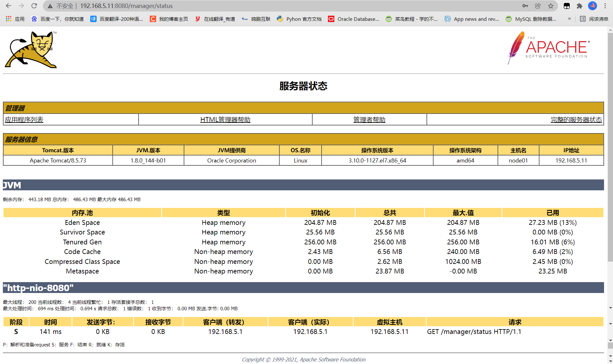
Task: Click the Apache Software Foundation logo
Action: click(549, 48)
